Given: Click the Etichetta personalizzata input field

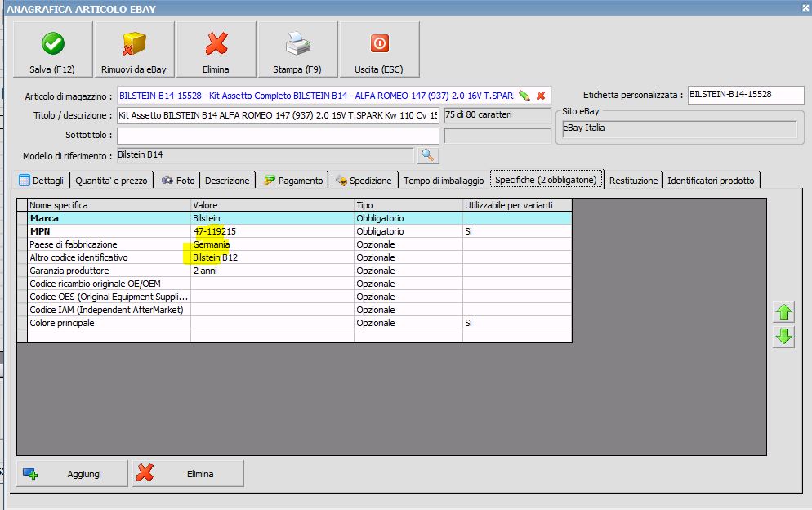Looking at the screenshot, I should pyautogui.click(x=746, y=94).
